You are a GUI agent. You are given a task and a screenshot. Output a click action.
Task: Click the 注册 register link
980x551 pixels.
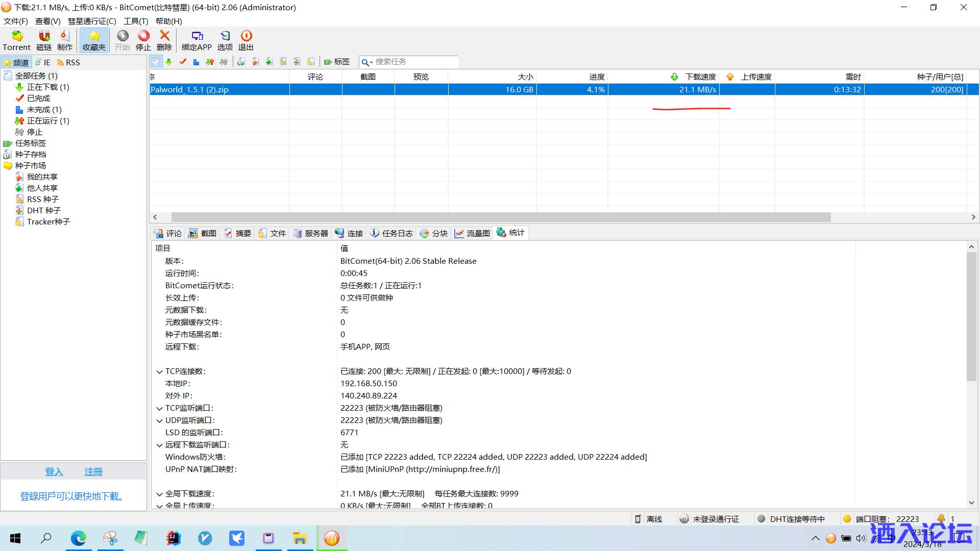click(93, 472)
